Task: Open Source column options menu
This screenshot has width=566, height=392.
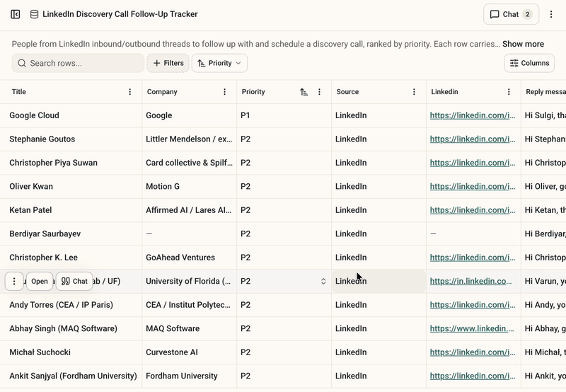Action: pos(414,92)
